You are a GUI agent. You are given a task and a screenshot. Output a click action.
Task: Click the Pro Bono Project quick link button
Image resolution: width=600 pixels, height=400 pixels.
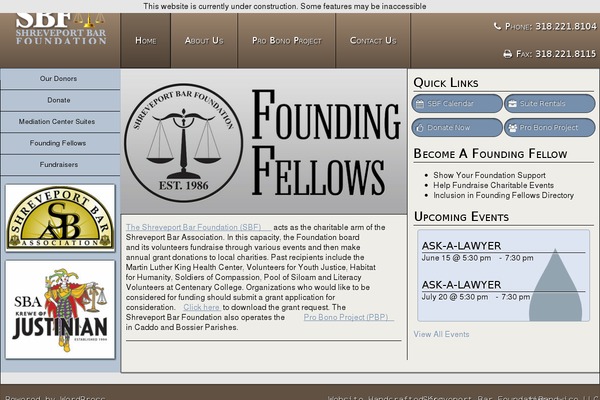pyautogui.click(x=549, y=128)
